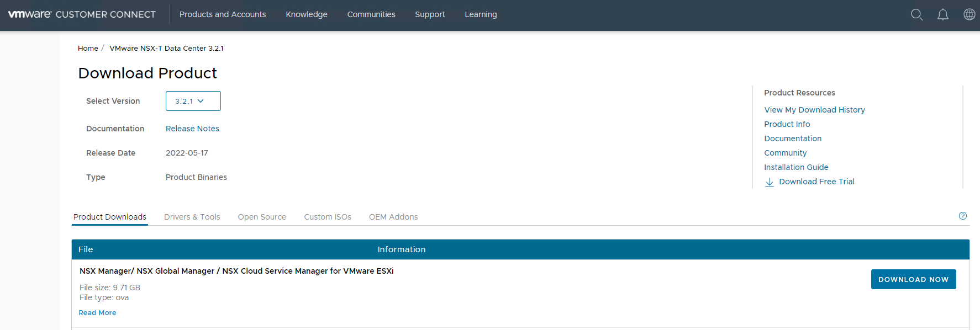The width and height of the screenshot is (980, 330).
Task: Click the DOWNLOAD NOW button
Action: point(914,279)
